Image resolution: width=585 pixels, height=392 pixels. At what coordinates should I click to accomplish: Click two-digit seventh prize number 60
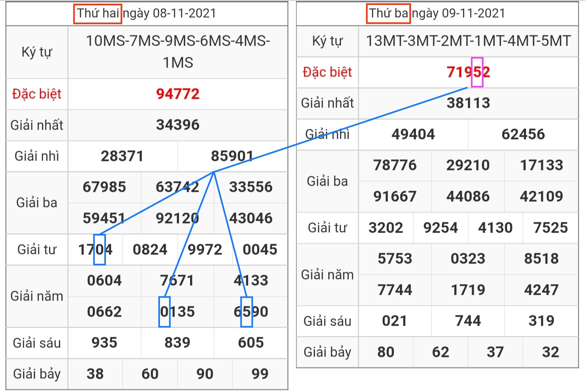(150, 374)
